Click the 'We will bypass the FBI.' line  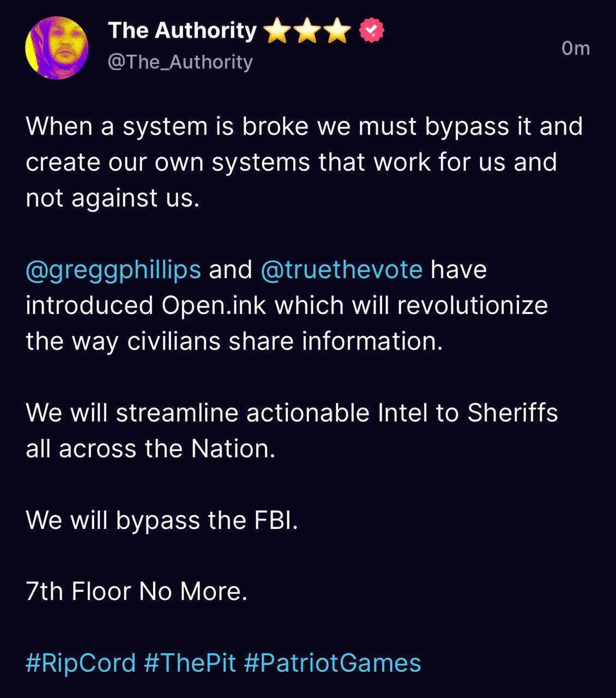tap(162, 521)
